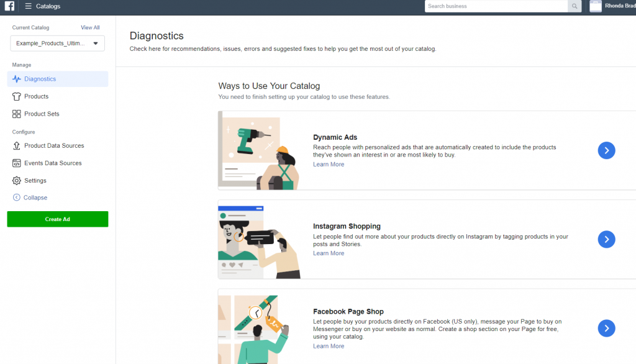
Task: Open Learn More under Instagram Shopping
Action: point(328,253)
